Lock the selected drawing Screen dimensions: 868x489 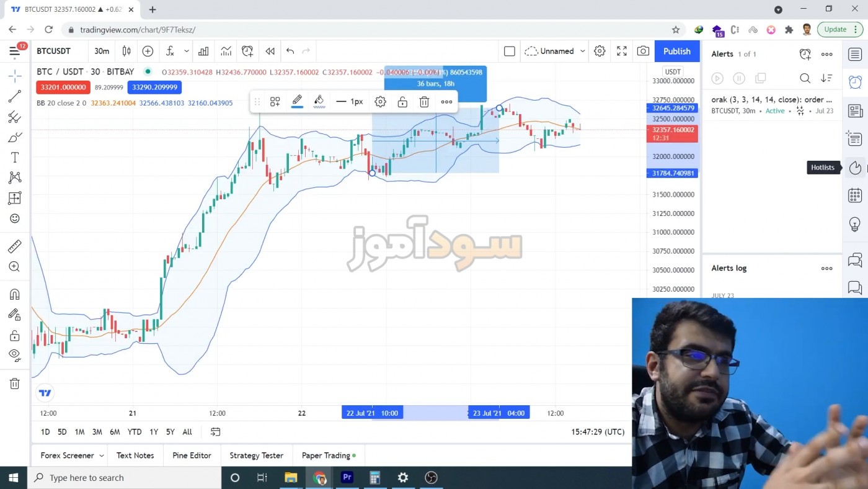coord(402,102)
